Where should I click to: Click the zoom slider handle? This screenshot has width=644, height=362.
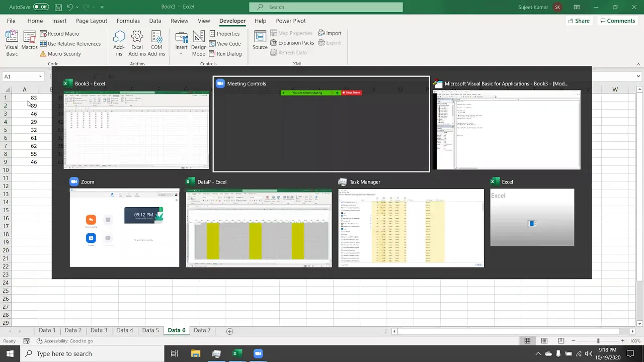(598, 341)
